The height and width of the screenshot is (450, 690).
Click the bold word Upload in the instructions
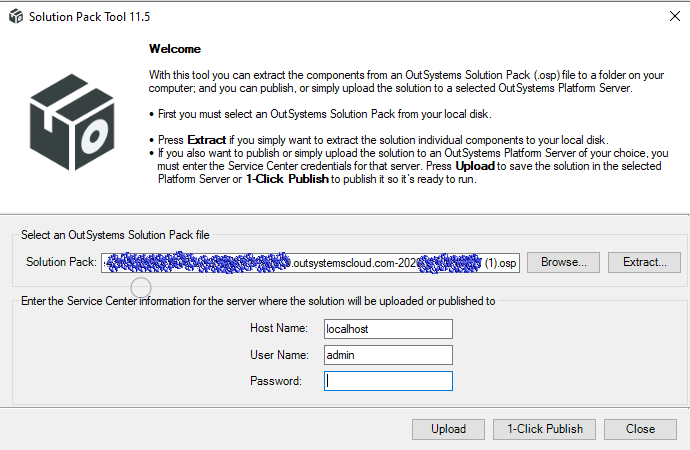pos(475,166)
